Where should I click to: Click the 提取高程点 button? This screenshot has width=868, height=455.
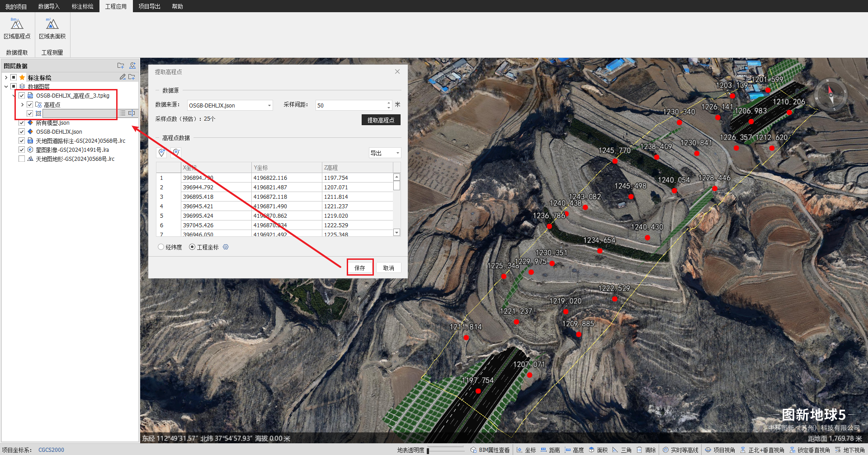coord(381,120)
